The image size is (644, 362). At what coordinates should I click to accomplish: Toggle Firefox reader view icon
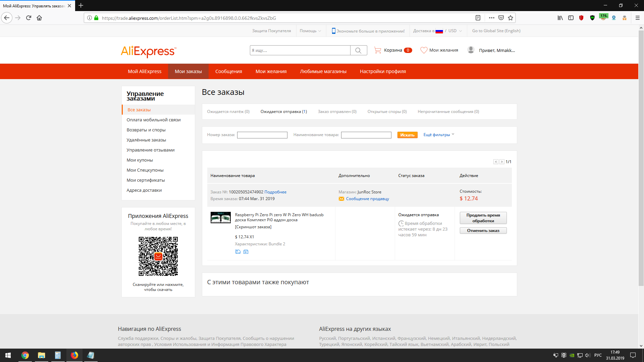point(478,18)
